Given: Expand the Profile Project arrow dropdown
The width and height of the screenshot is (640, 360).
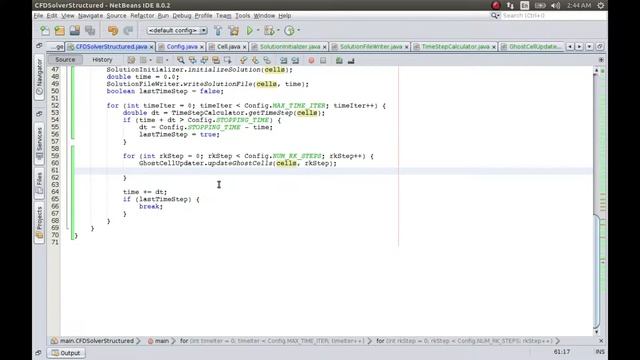Looking at the screenshot, I should coord(298,31).
